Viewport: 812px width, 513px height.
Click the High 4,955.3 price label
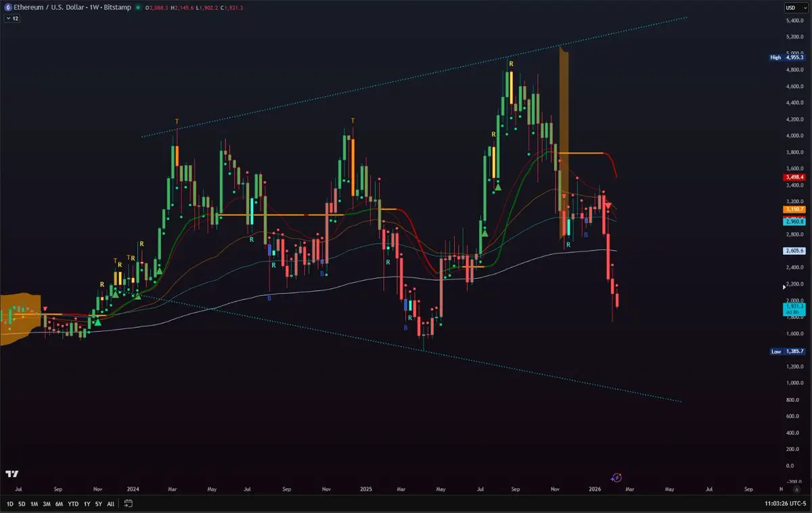point(788,58)
